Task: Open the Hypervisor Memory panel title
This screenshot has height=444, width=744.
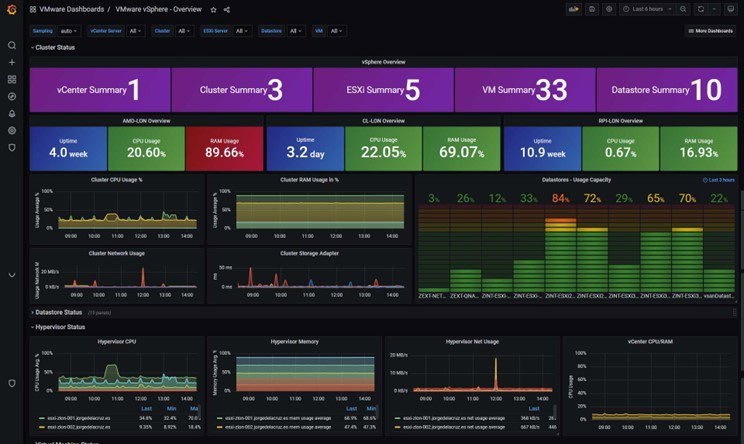Action: 295,342
